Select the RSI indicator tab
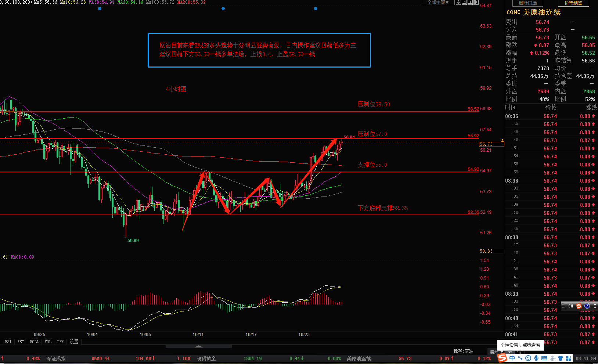 point(8,342)
